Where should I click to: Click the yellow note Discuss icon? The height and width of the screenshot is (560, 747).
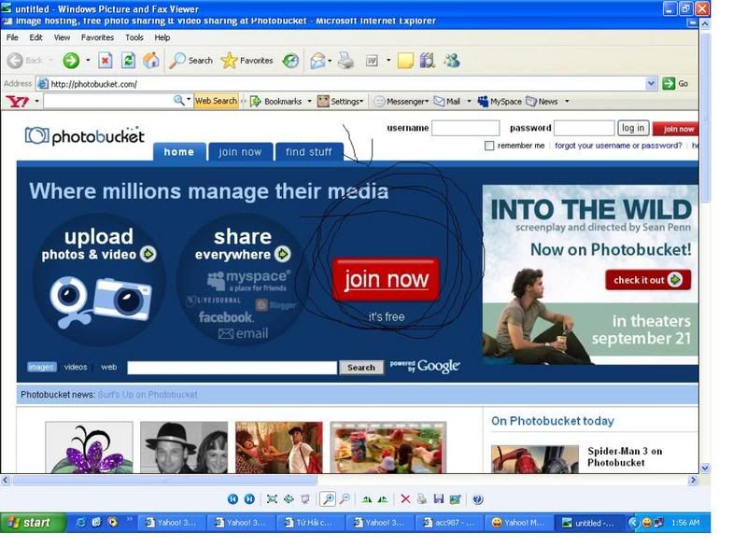point(405,61)
